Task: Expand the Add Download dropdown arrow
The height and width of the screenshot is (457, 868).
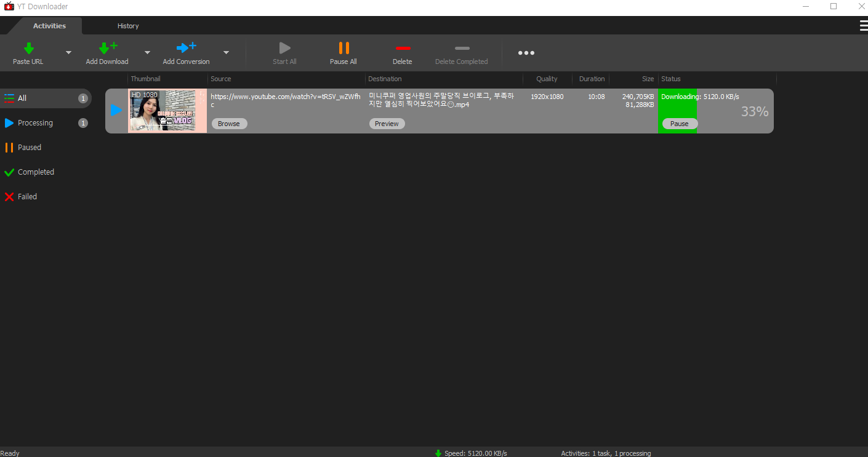Action: (147, 53)
